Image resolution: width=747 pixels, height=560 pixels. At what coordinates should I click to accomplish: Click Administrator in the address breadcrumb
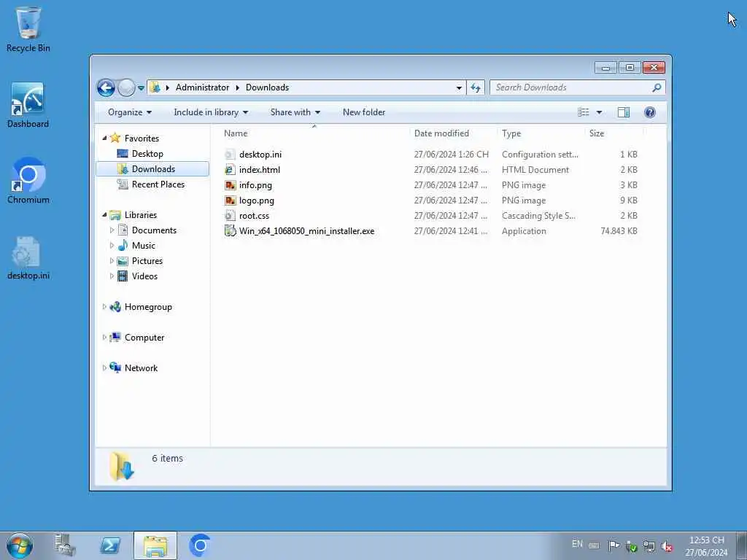click(x=202, y=87)
